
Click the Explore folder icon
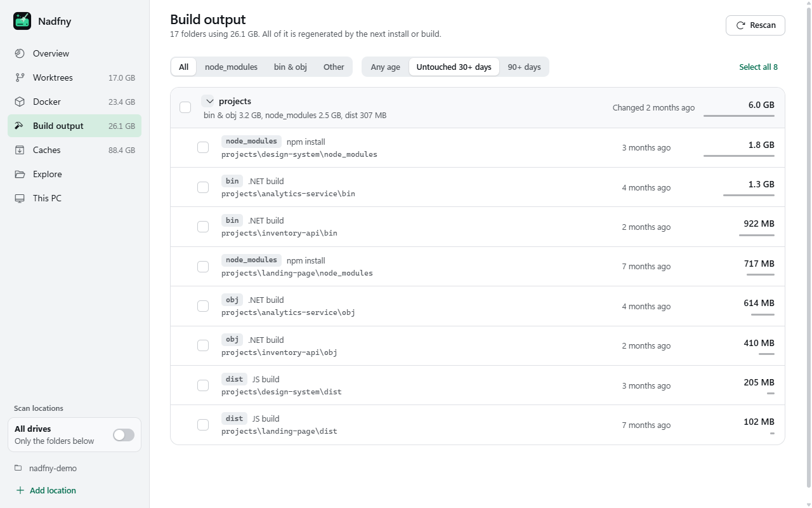tap(20, 174)
